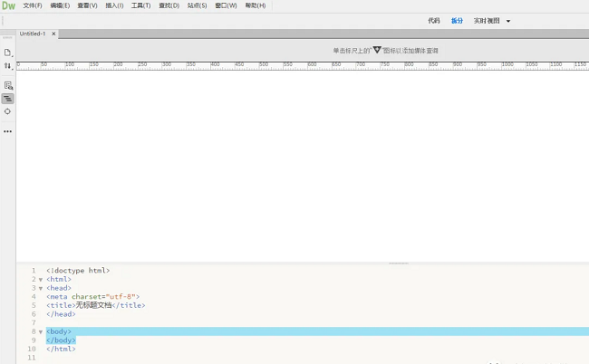Open the 插入(I) menu

(x=114, y=5)
